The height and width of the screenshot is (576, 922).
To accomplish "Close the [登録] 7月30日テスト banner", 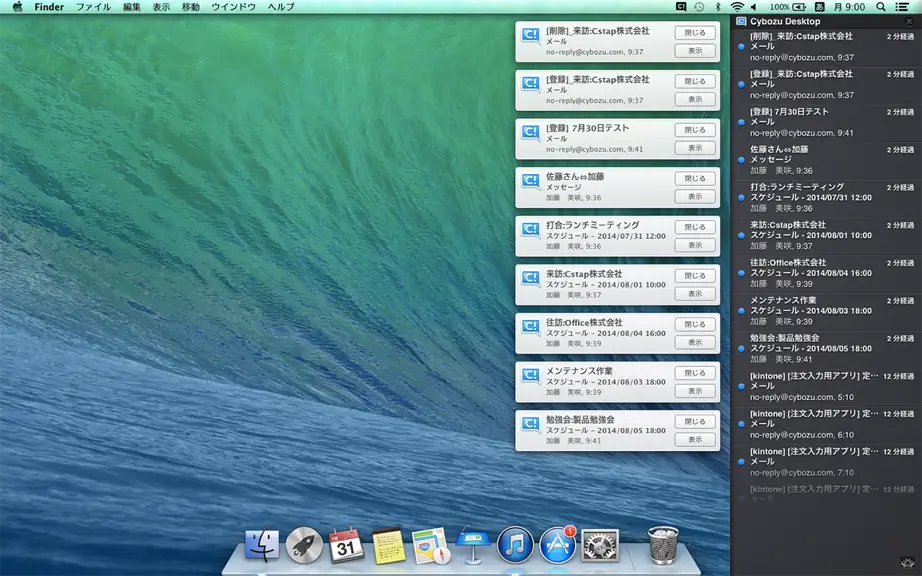I will click(695, 129).
